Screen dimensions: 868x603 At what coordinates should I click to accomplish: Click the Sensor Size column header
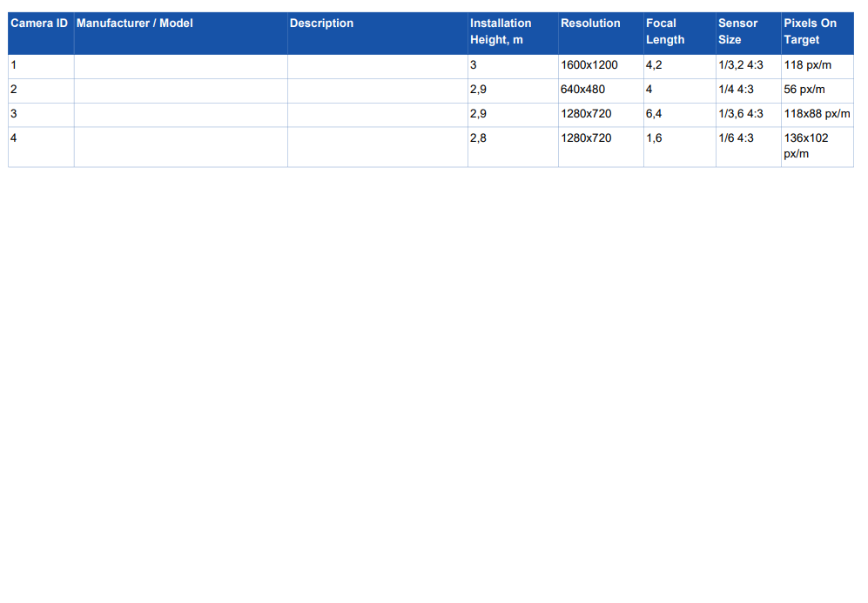pos(737,31)
